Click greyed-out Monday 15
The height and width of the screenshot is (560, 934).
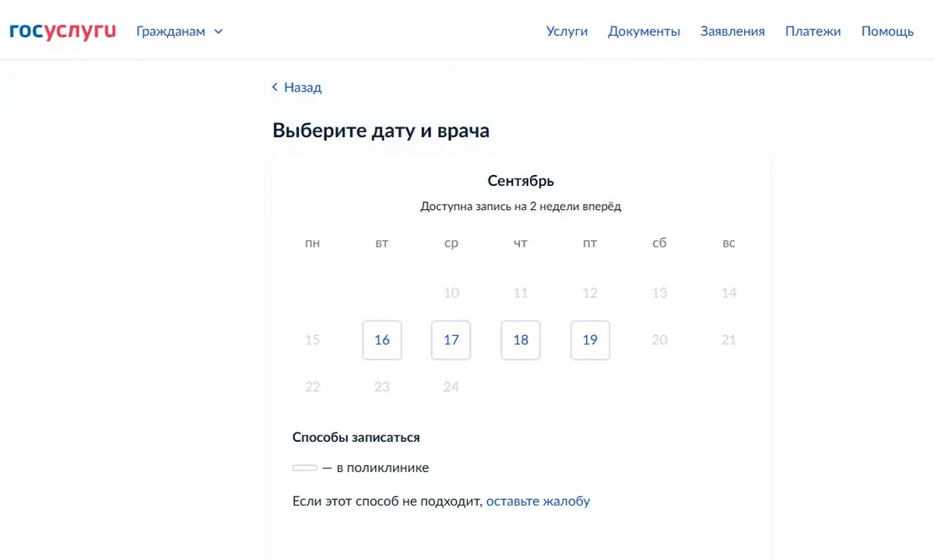pos(312,340)
